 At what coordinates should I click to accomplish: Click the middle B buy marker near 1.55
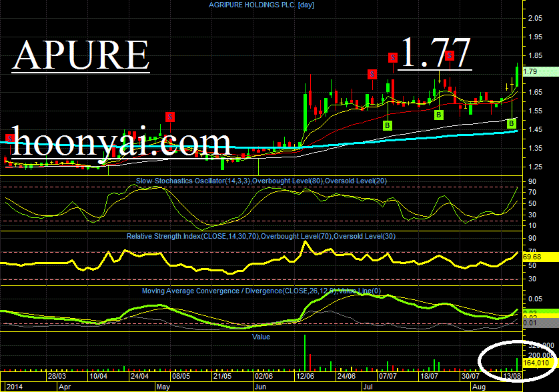439,115
